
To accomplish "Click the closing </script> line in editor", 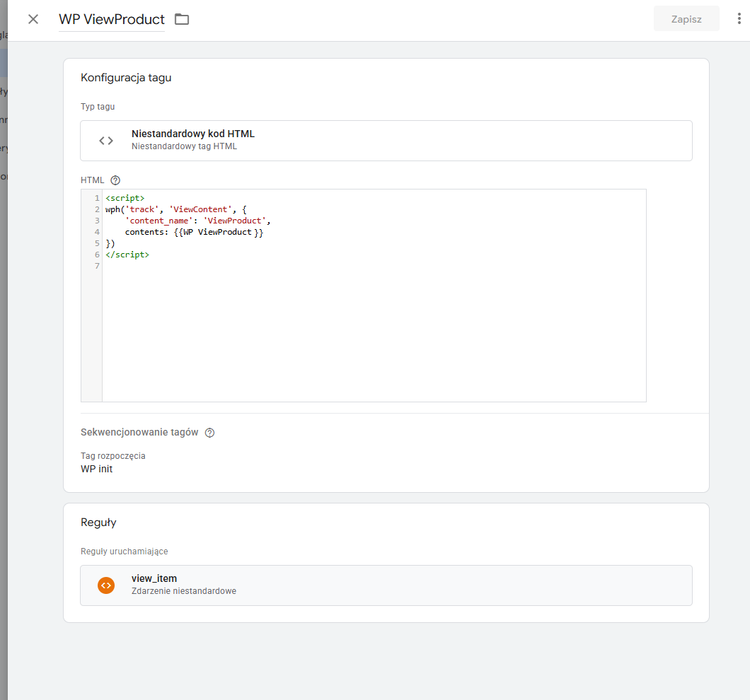I will [127, 255].
